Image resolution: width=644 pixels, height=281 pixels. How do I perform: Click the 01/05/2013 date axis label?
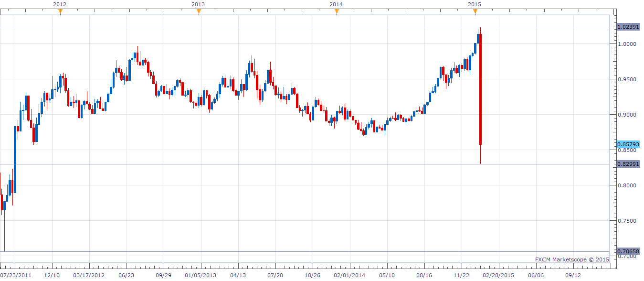pyautogui.click(x=201, y=275)
